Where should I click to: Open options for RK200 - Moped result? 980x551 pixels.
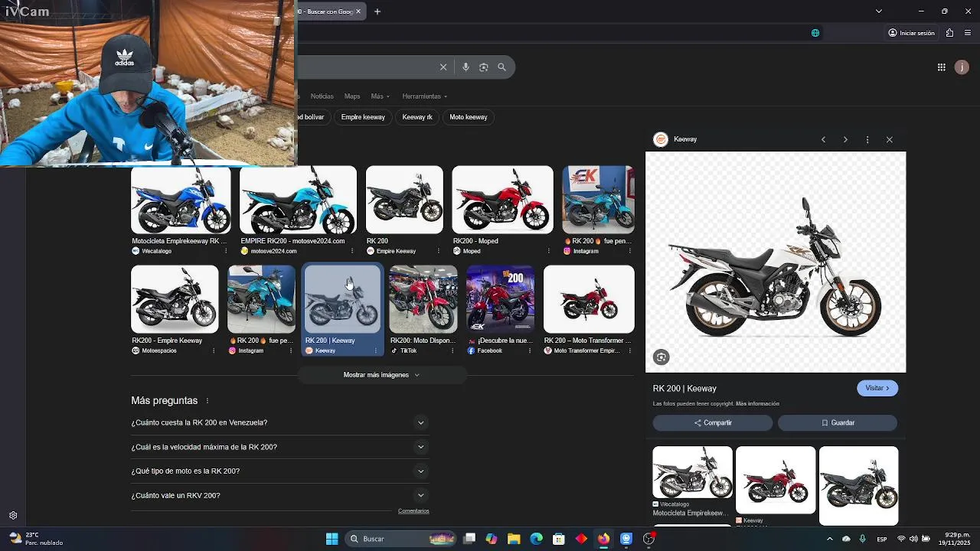click(x=548, y=251)
